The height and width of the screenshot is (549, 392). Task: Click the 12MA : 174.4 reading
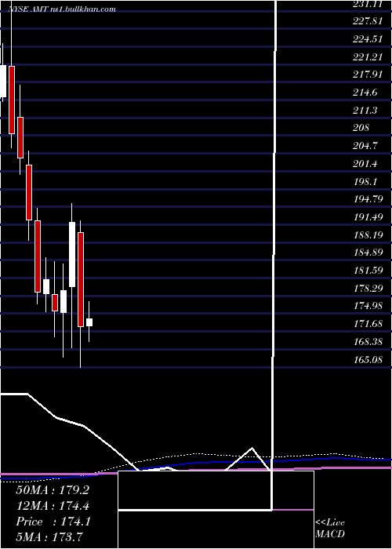pyautogui.click(x=53, y=506)
